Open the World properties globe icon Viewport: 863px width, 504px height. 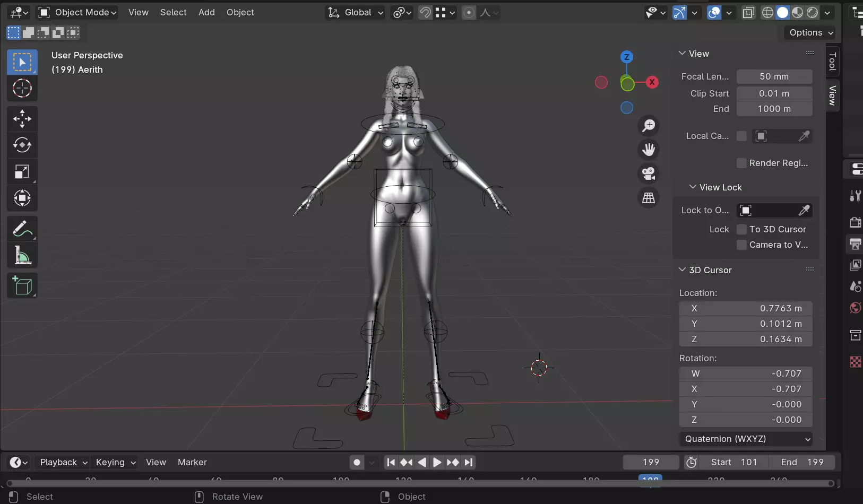[855, 308]
